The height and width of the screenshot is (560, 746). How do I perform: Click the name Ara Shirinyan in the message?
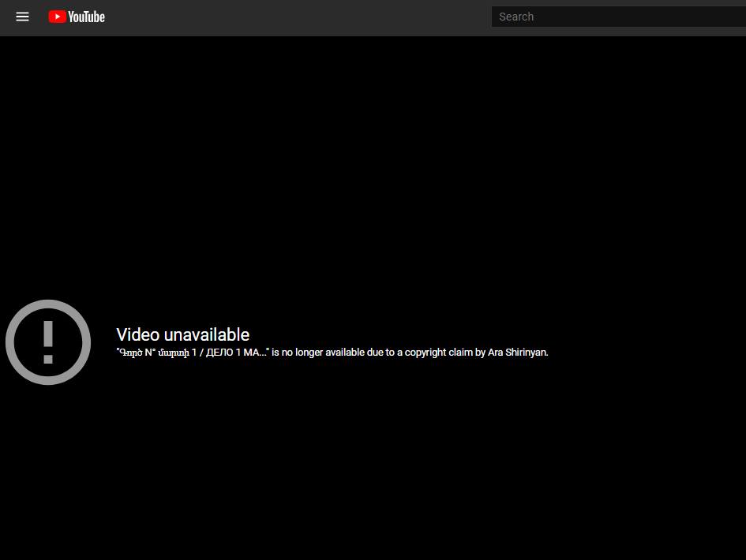[x=517, y=353]
